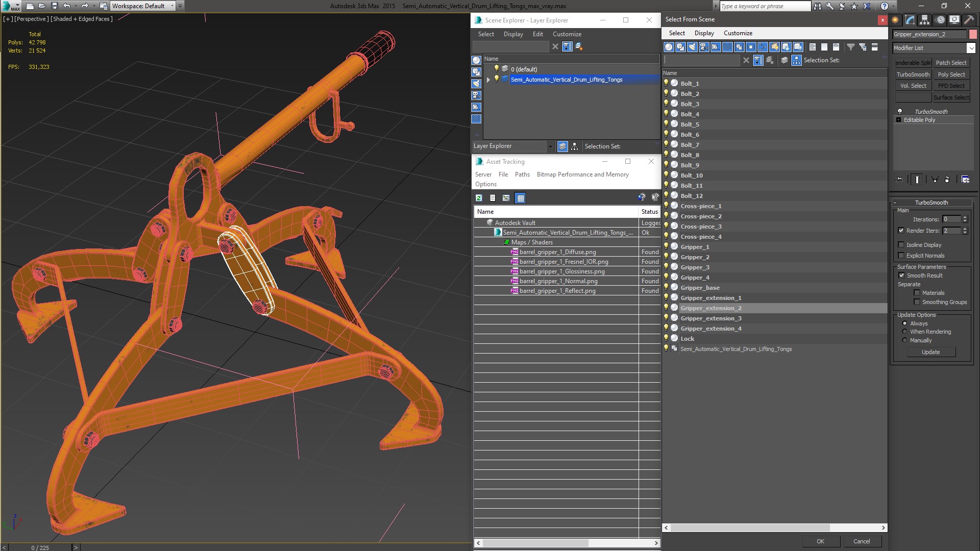Open Display menu in Select From Scene
Screen dimensions: 980x551
704,33
